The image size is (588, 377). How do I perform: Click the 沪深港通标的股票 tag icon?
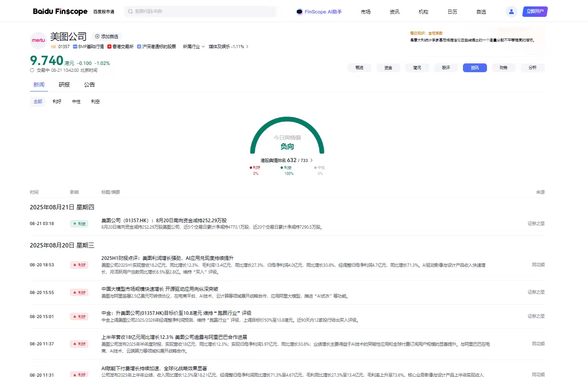coord(139,47)
